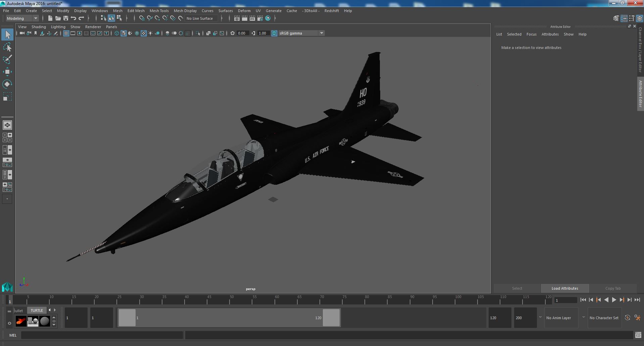The height and width of the screenshot is (346, 644).
Task: Open the Render View window icon
Action: pyautogui.click(x=237, y=18)
